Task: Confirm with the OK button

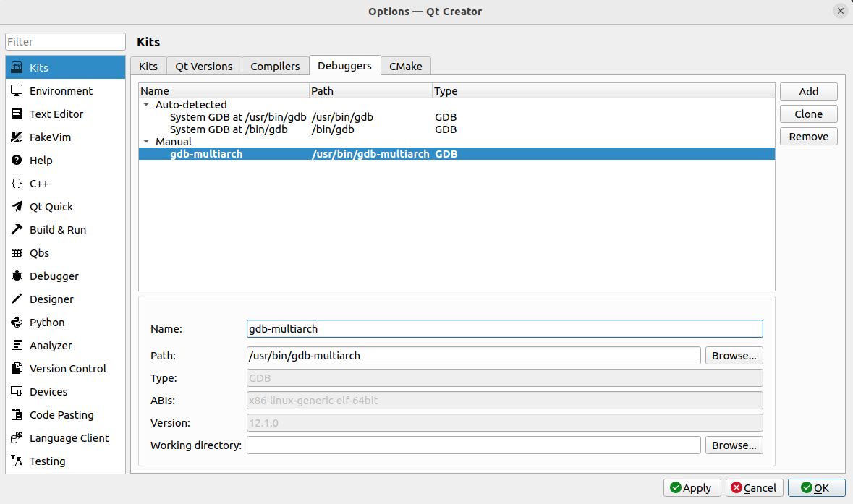Action: 817,487
